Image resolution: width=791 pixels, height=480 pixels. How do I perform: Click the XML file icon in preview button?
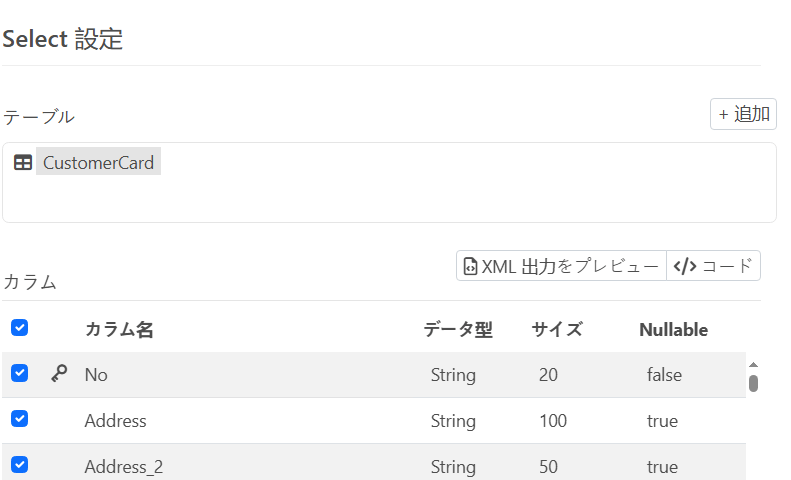pos(470,266)
